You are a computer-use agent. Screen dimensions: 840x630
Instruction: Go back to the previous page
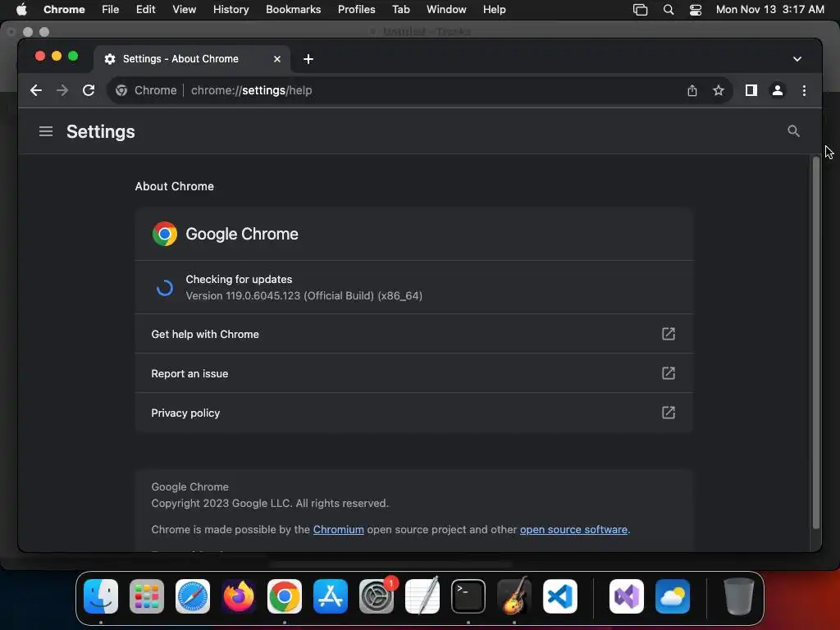click(36, 90)
